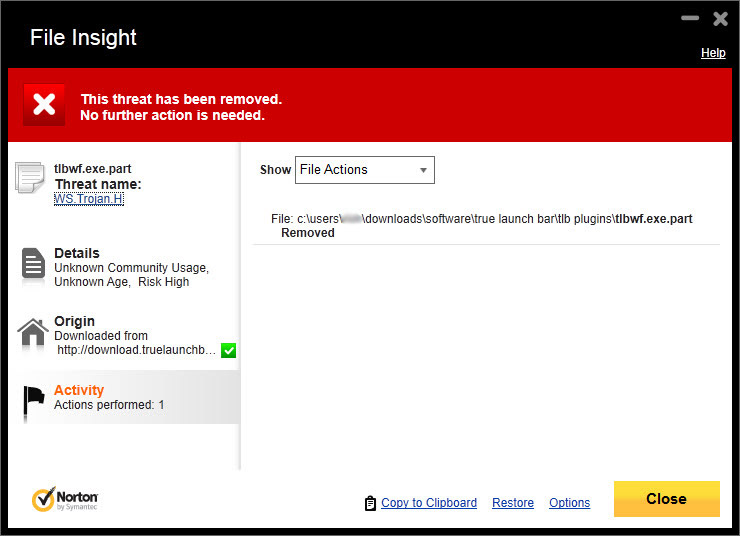The height and width of the screenshot is (536, 740).
Task: Click the Norton by Symantec logo
Action: point(65,499)
